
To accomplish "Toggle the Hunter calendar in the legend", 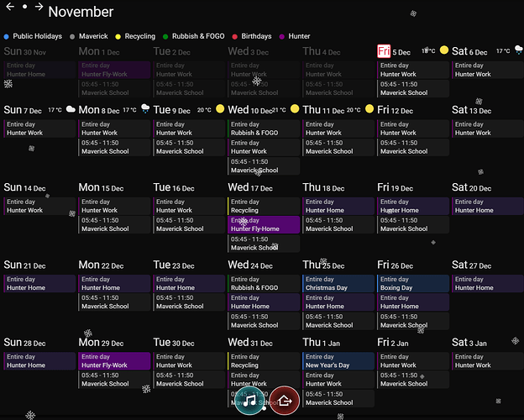I will (x=295, y=36).
